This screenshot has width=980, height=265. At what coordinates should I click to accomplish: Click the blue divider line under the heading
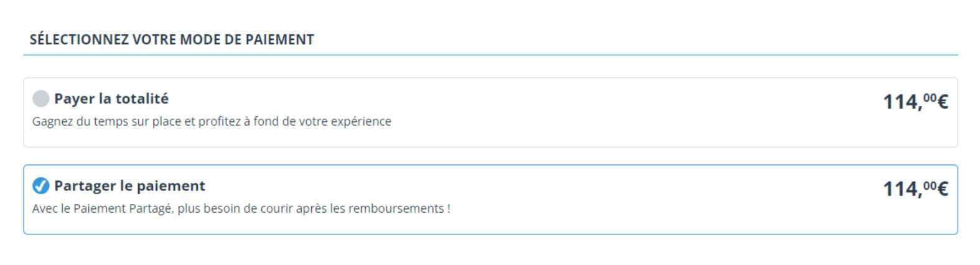click(x=490, y=55)
